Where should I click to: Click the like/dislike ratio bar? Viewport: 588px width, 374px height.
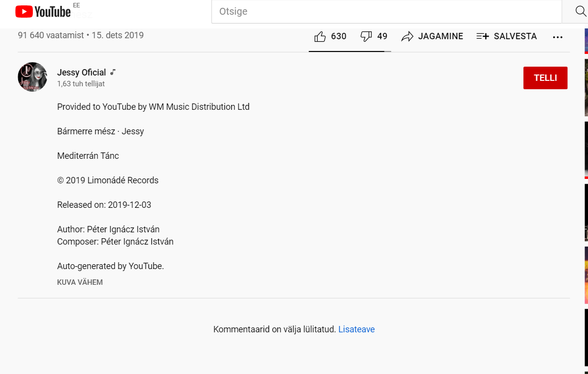pyautogui.click(x=349, y=51)
